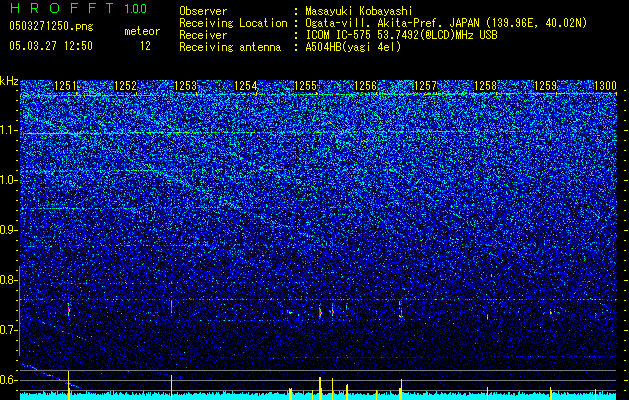Click the "Observer" field label
Image resolution: width=629 pixels, height=400 pixels.
(x=203, y=11)
